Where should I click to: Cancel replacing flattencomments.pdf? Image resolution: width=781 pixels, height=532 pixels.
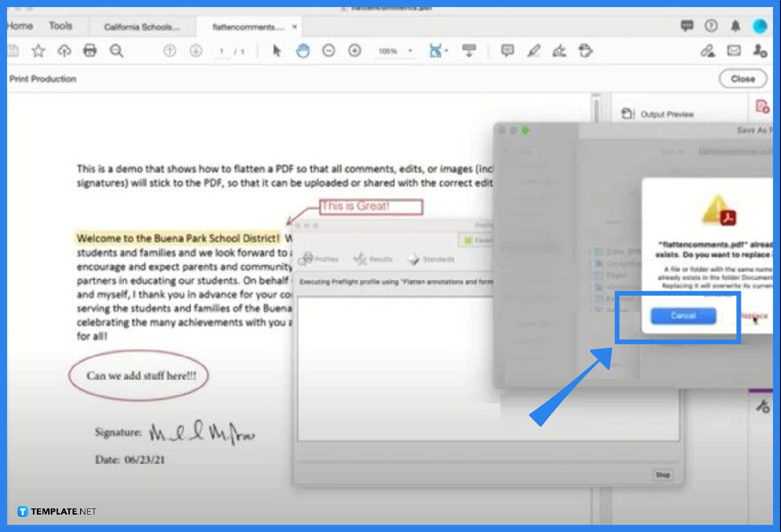coord(683,316)
